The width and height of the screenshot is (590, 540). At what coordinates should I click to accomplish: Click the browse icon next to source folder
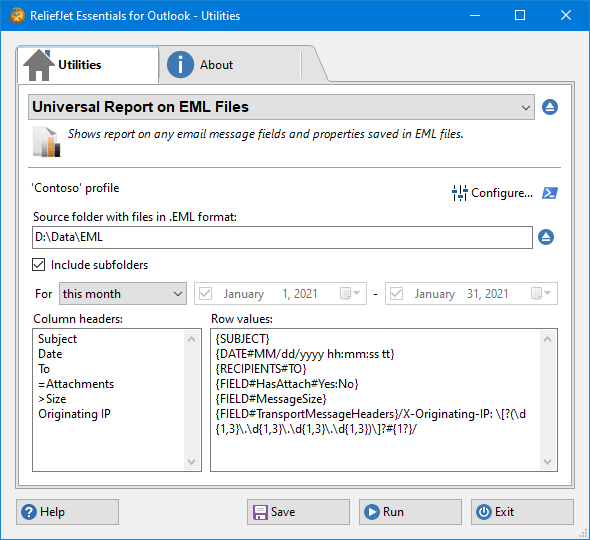pos(546,237)
